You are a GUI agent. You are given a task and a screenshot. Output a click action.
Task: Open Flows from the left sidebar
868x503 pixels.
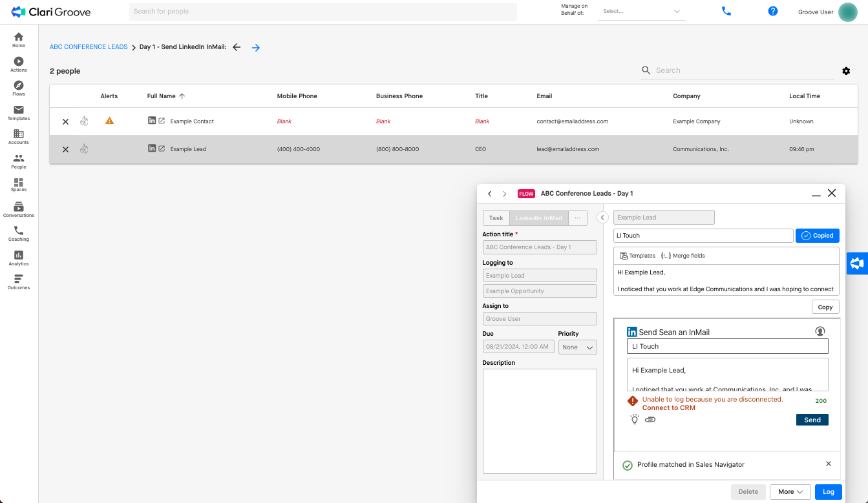pyautogui.click(x=19, y=88)
